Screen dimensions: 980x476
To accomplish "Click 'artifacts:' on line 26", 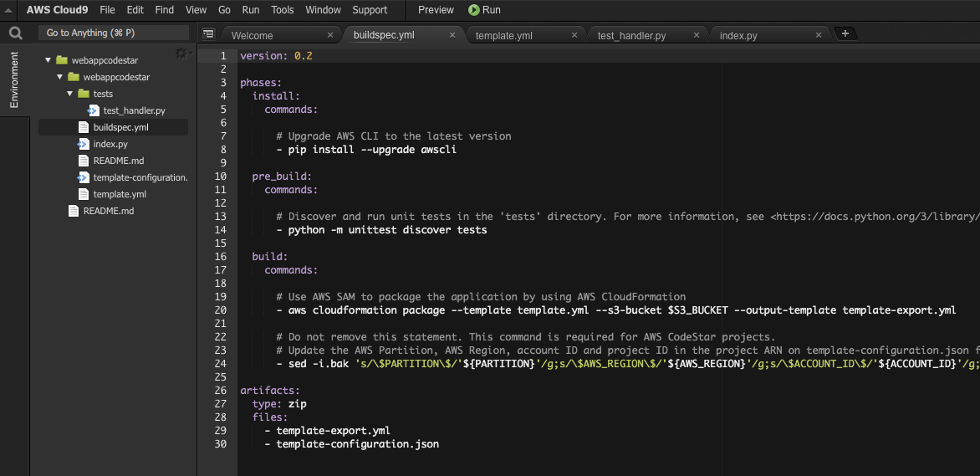I will 270,391.
